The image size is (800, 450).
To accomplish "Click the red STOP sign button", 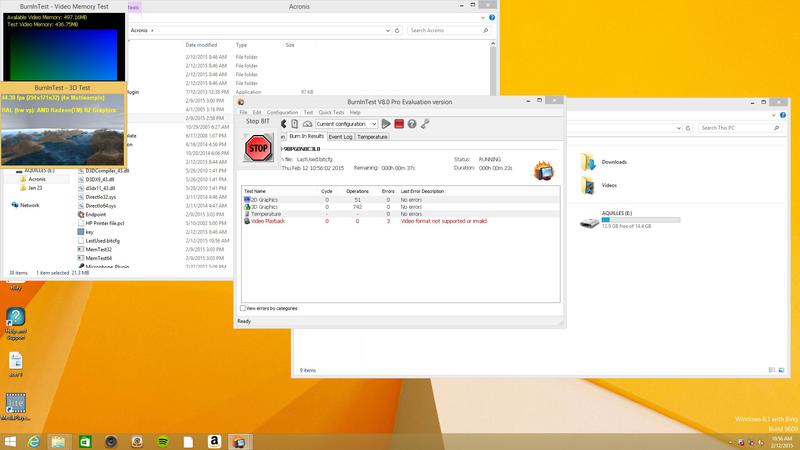I will [x=258, y=148].
